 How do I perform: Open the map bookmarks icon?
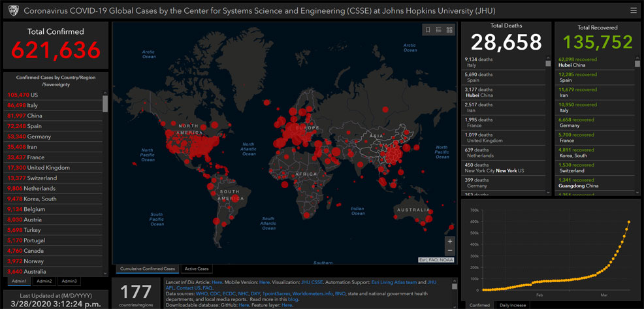point(428,29)
